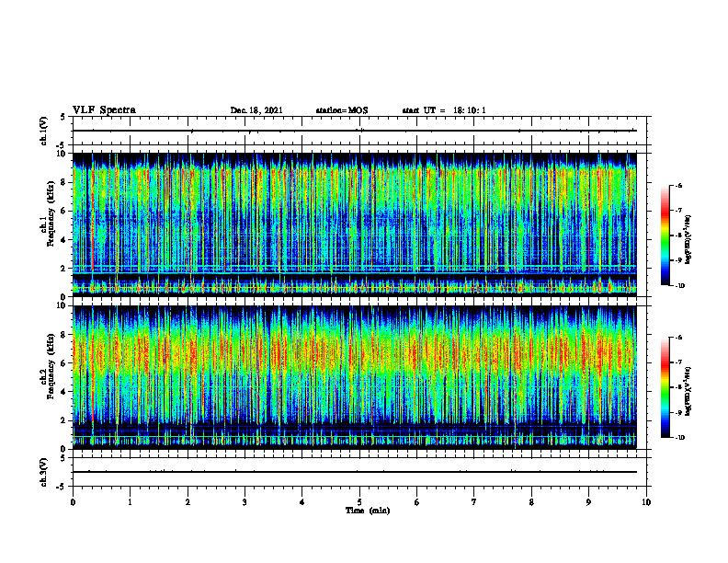
Task: Click the time axis tick label "7"
Action: (x=474, y=502)
